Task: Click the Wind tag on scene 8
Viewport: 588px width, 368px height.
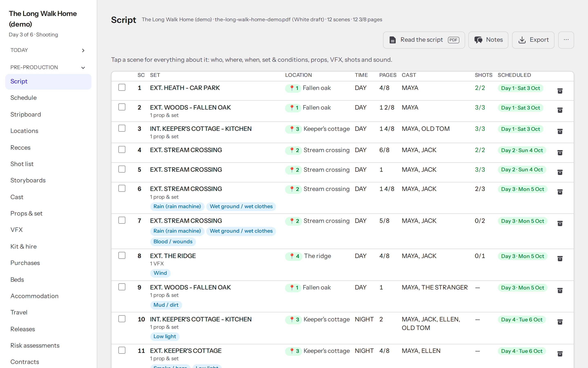Action: tap(160, 273)
